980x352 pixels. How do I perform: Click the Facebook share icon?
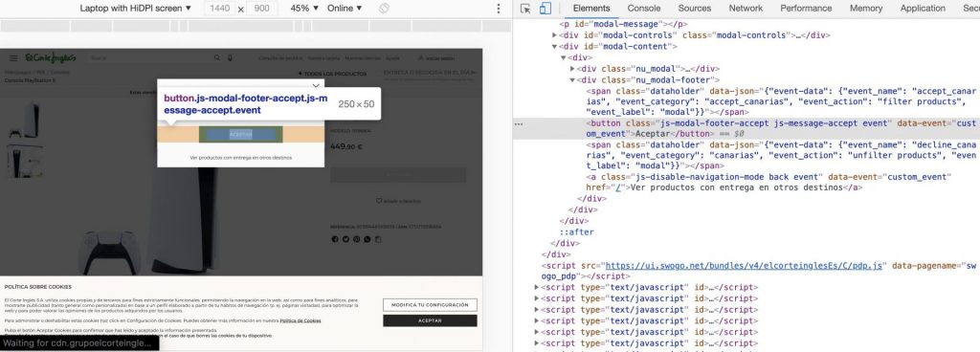(335, 239)
